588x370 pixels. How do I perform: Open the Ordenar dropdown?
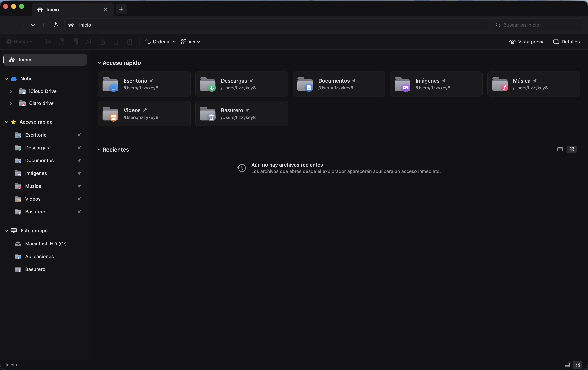[x=160, y=42]
